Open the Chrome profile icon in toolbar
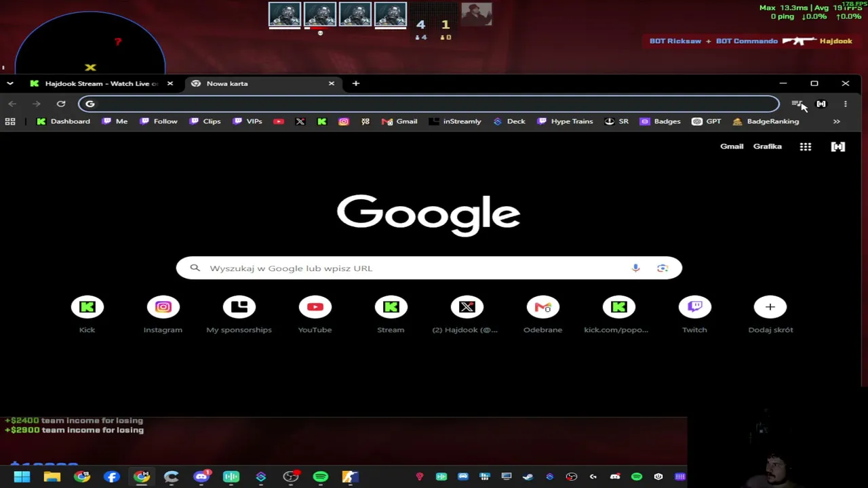Viewport: 868px width, 488px height. (x=821, y=104)
